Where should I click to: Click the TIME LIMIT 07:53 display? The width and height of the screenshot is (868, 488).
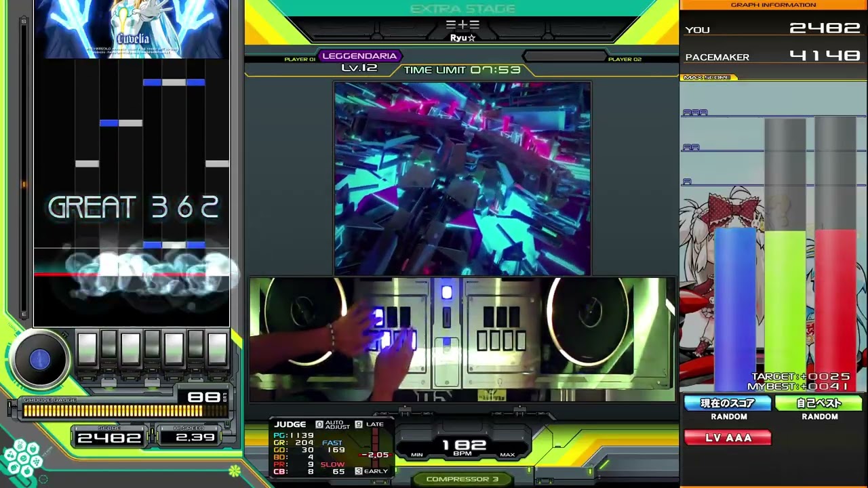462,70
